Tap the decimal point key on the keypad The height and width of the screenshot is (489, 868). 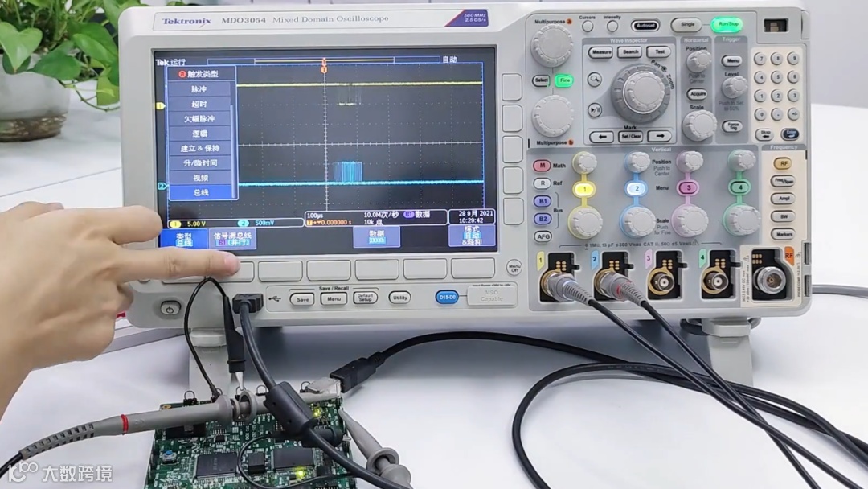pyautogui.click(x=778, y=115)
